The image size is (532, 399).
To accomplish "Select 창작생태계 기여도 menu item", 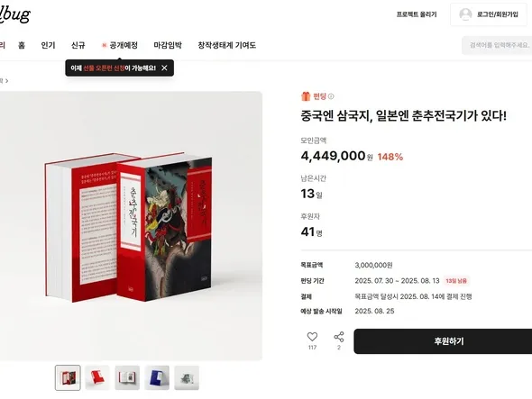I will point(226,45).
